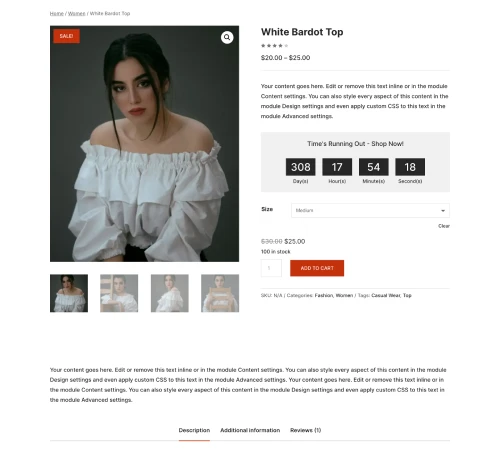Open the Reviews (1) tab

tap(305, 430)
